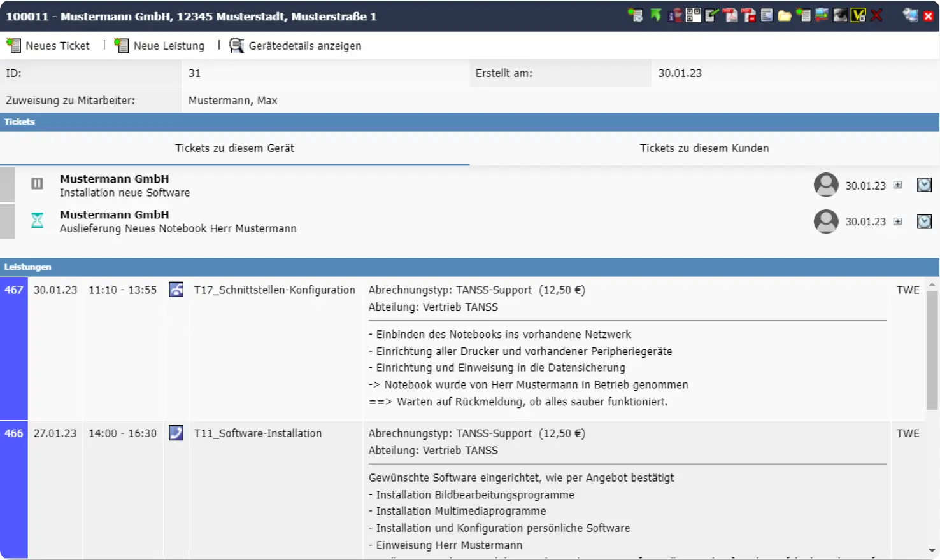940x560 pixels.
Task: Create a Neues Ticket
Action: pos(48,45)
